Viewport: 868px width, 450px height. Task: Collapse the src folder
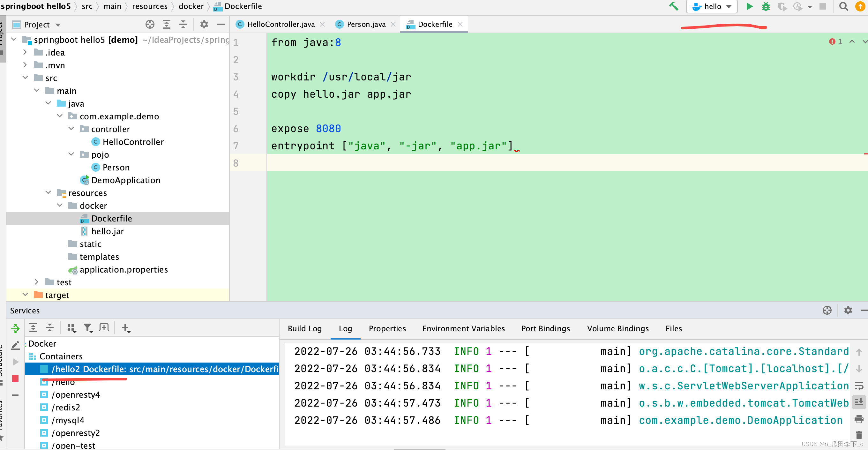click(x=25, y=78)
